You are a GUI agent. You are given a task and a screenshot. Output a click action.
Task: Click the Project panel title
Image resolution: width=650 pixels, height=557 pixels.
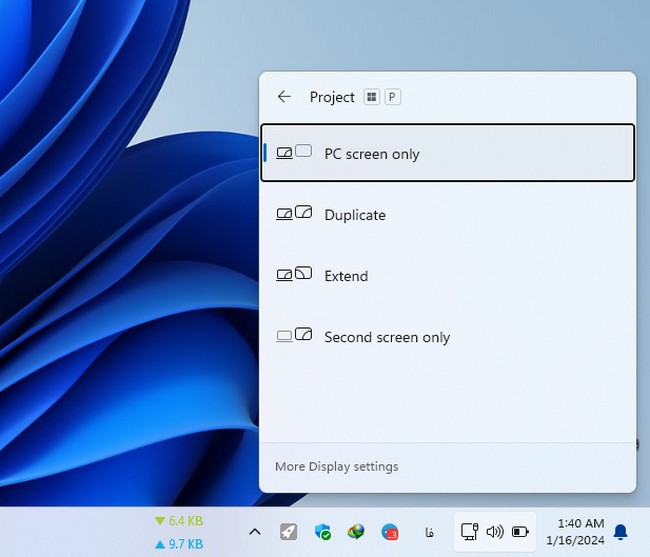[332, 97]
